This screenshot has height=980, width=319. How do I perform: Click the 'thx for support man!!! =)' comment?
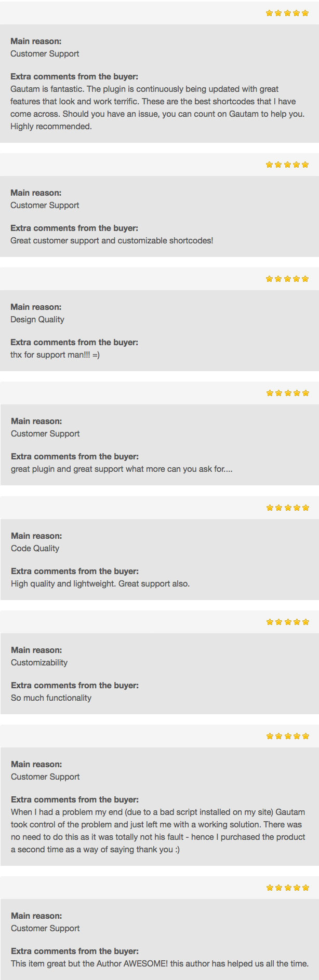point(55,355)
